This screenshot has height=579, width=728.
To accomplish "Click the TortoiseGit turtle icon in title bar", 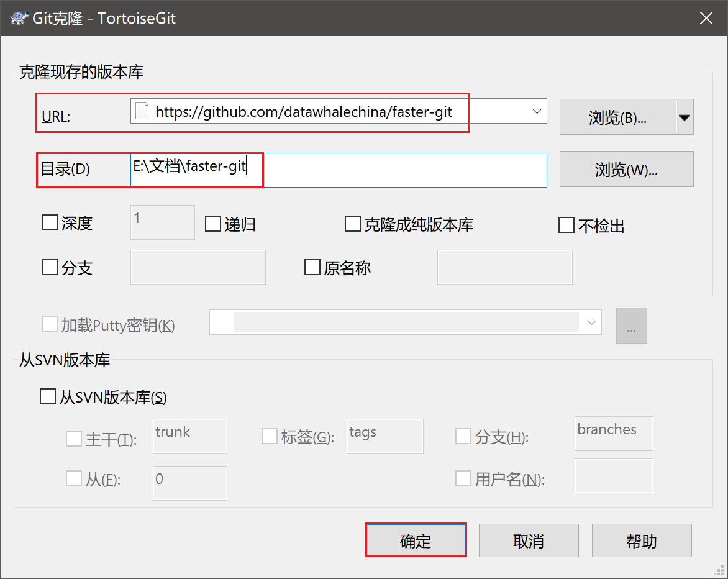I will 19,18.
